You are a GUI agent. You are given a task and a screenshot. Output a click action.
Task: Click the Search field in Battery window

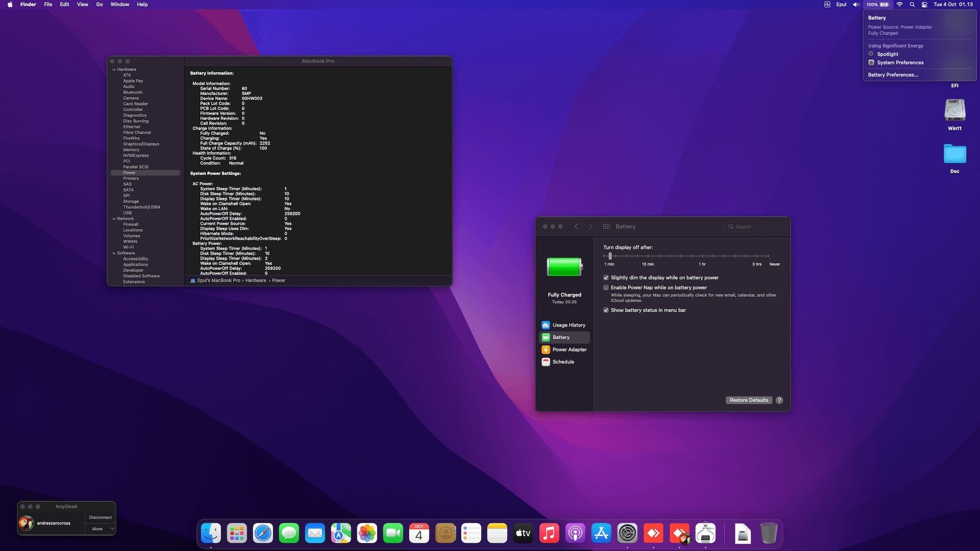point(755,227)
